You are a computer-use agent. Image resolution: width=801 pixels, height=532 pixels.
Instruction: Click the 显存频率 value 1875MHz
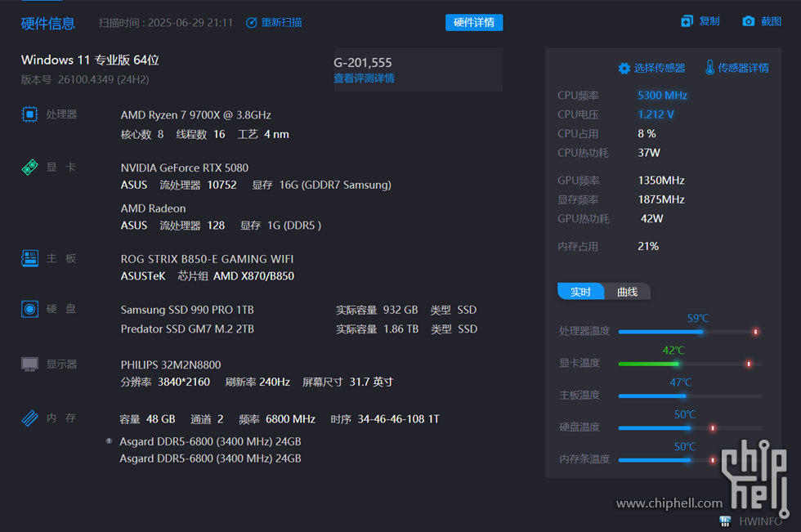(661, 199)
